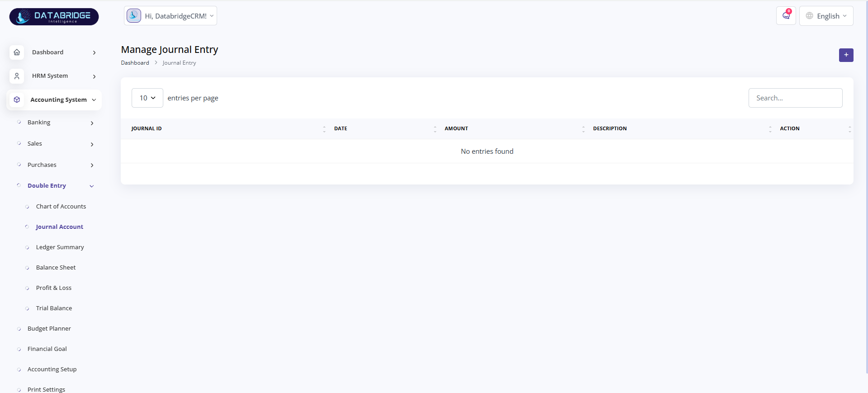Open the chat notifications icon
Image resolution: width=868 pixels, height=393 pixels.
tap(786, 16)
